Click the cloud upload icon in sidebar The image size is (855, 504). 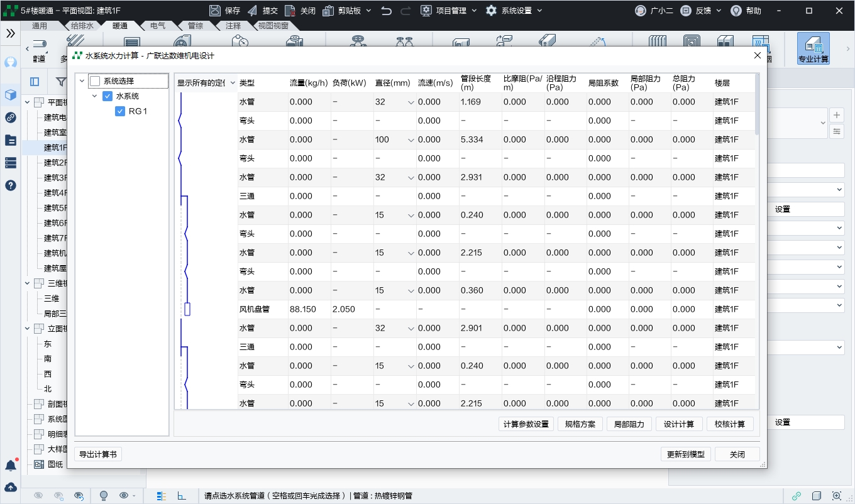click(11, 487)
